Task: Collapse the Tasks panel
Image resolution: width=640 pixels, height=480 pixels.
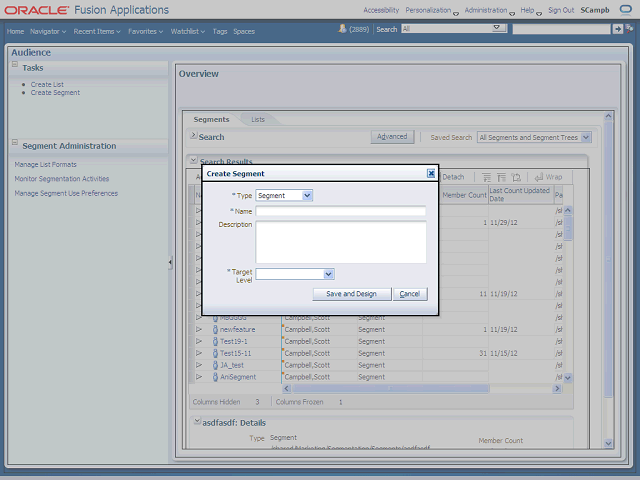Action: pyautogui.click(x=15, y=64)
